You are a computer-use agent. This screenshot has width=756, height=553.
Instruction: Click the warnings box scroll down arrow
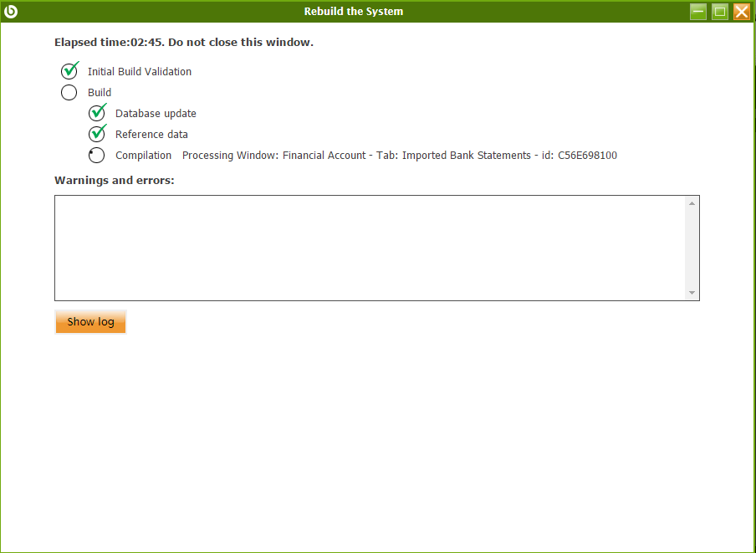692,293
